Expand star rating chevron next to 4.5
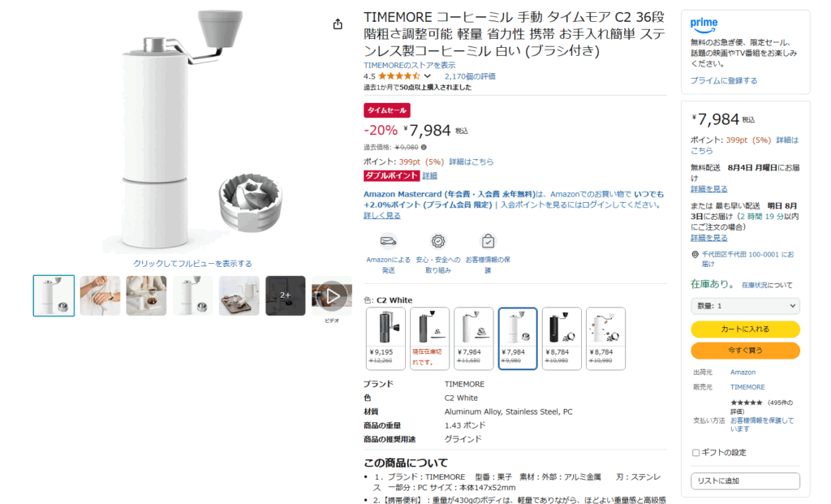Screen dimensions: 831x504 point(427,76)
